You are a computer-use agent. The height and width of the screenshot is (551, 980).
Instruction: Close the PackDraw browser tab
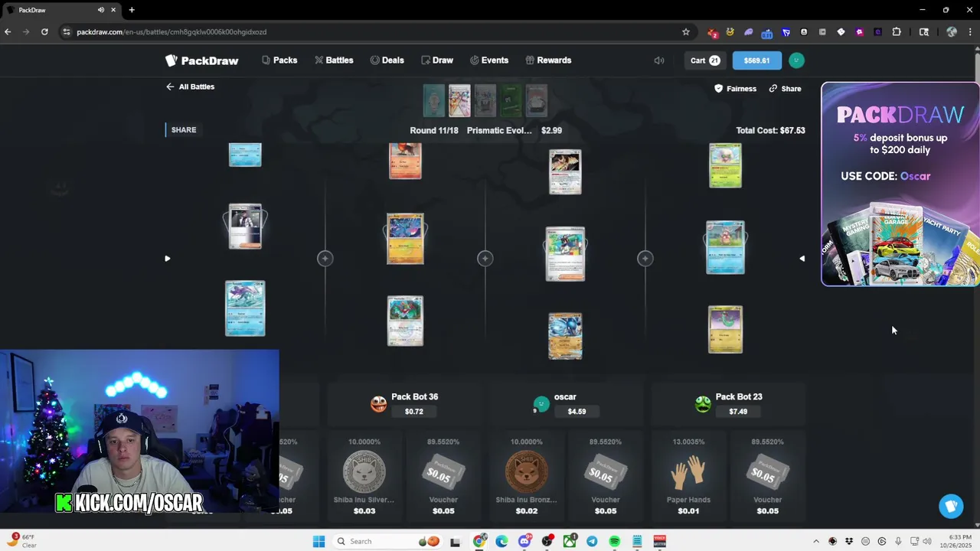pos(114,10)
